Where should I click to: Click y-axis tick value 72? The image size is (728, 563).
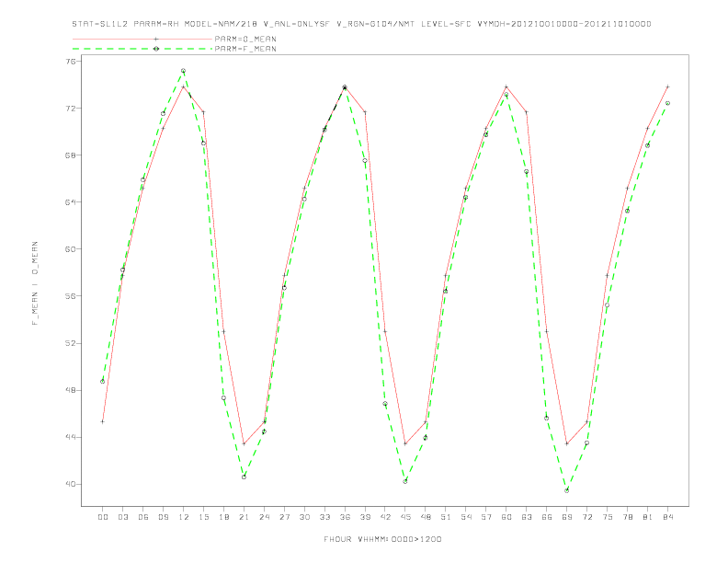click(70, 109)
